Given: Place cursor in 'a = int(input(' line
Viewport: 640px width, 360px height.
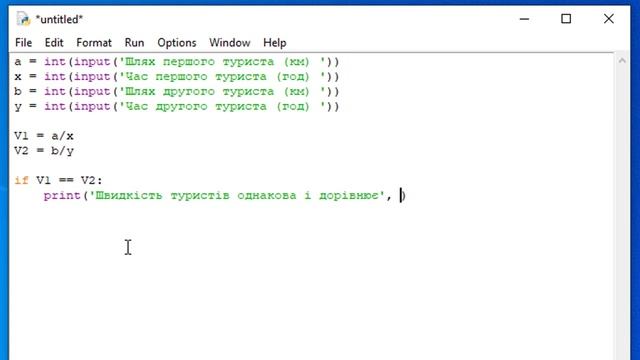Looking at the screenshot, I should (177, 62).
